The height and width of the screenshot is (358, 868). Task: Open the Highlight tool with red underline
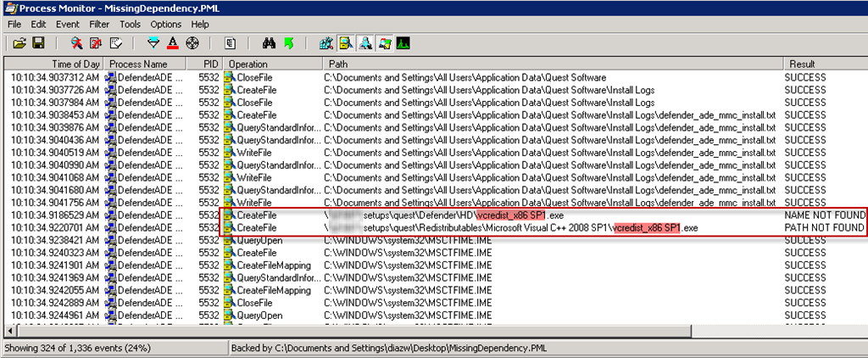click(x=172, y=42)
